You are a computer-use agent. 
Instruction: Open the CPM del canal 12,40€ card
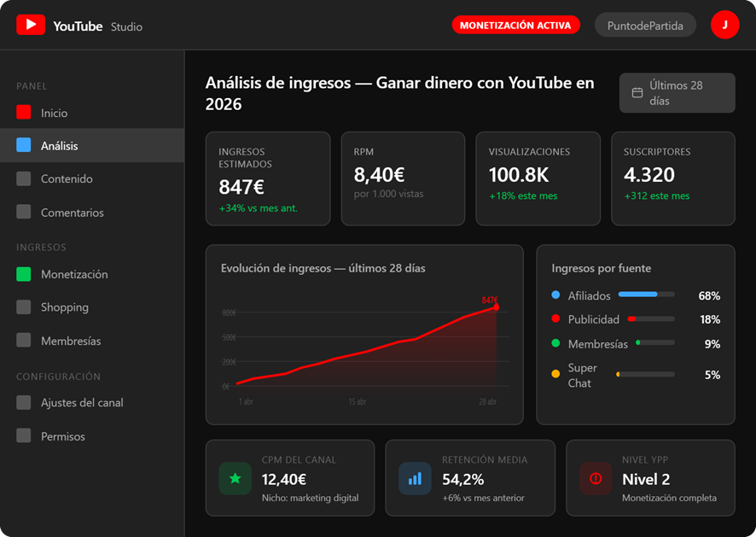pos(290,477)
